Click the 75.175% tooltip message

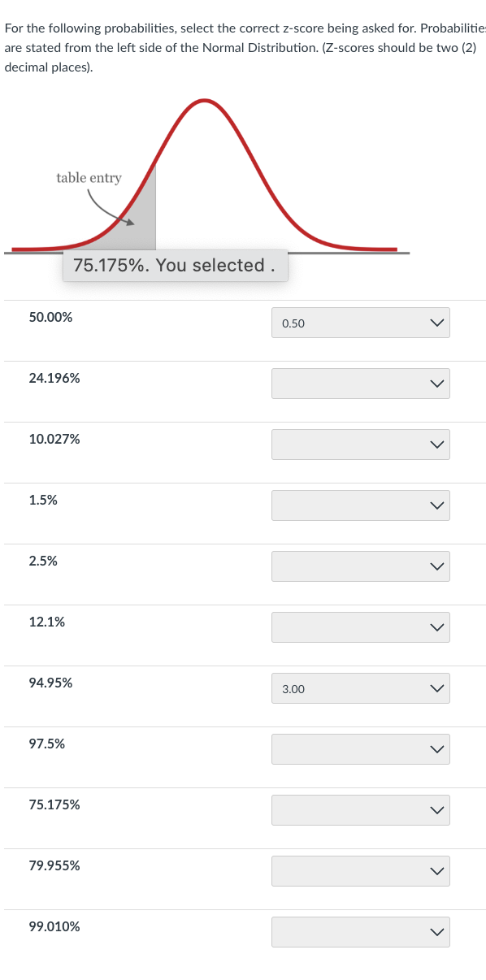click(175, 265)
